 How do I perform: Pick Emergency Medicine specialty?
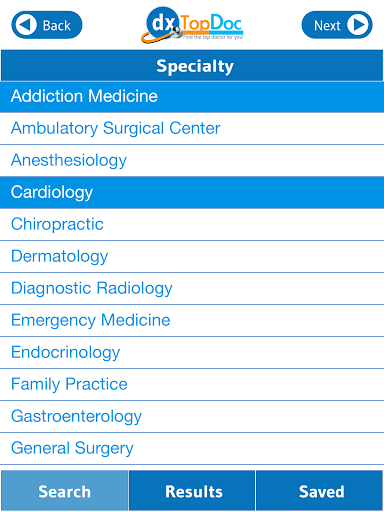192,320
